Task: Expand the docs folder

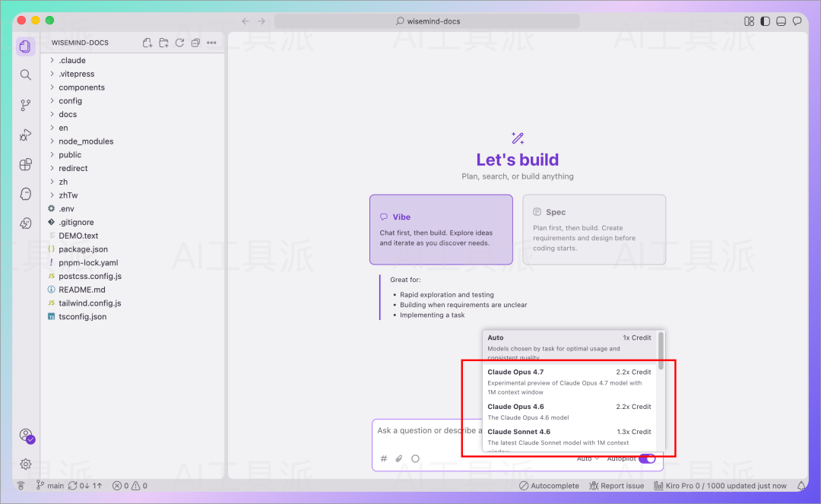Action: [133, 114]
